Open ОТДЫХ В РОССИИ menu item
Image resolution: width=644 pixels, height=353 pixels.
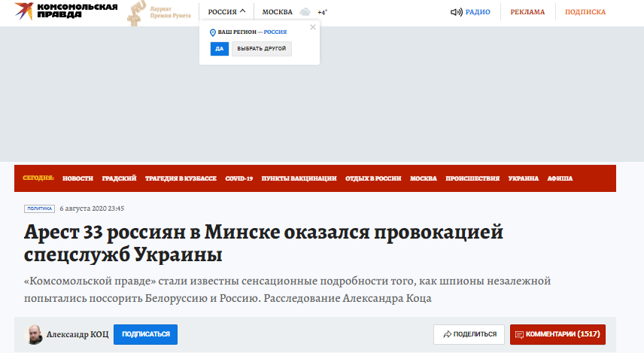click(373, 178)
